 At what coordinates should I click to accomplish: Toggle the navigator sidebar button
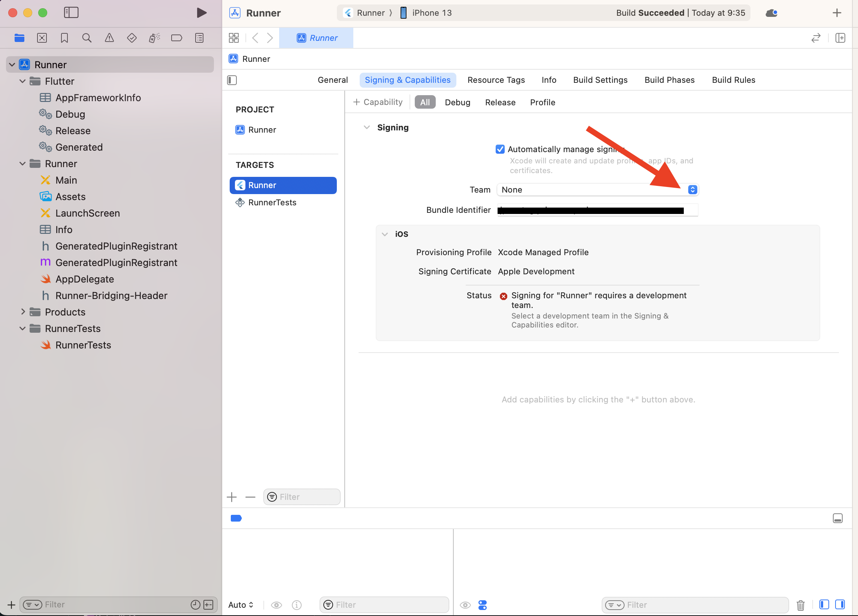pyautogui.click(x=71, y=12)
